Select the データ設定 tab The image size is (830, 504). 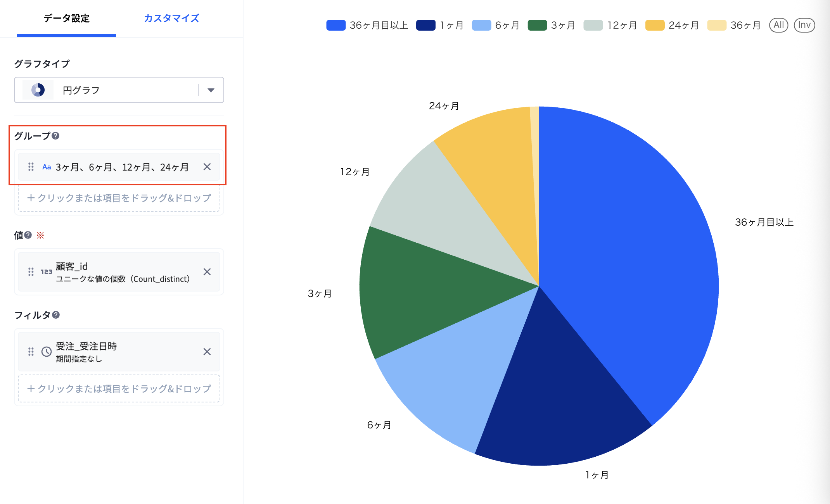click(66, 18)
